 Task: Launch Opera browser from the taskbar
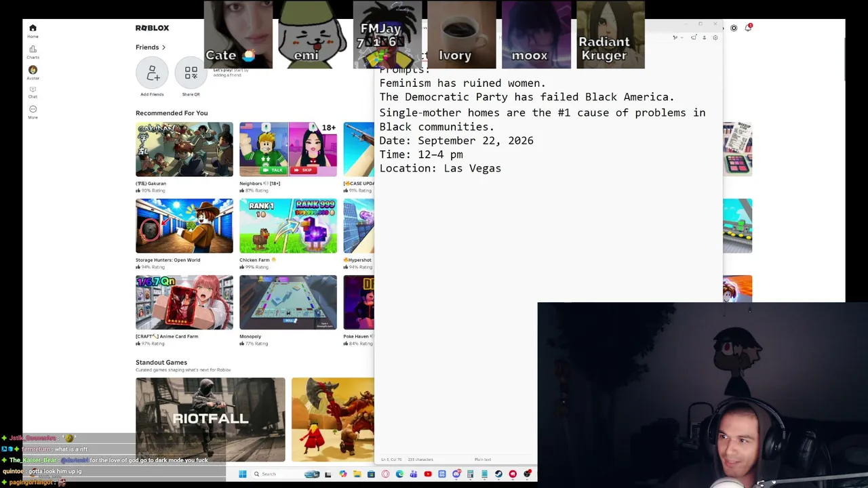pyautogui.click(x=385, y=474)
